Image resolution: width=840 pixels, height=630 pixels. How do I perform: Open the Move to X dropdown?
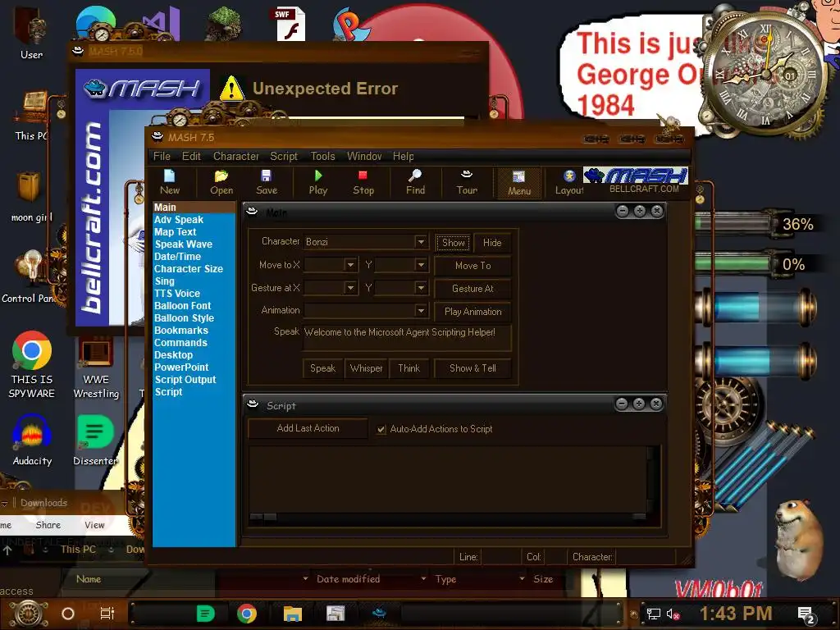350,265
